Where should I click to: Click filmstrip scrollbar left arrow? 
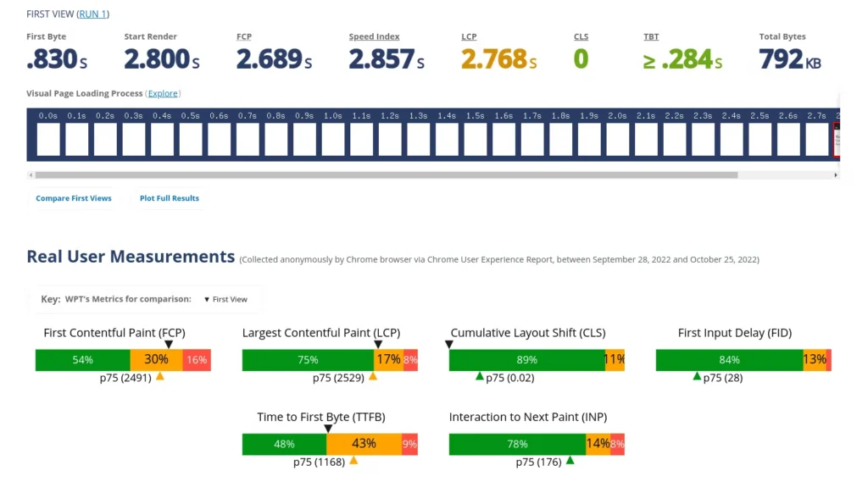click(x=31, y=174)
